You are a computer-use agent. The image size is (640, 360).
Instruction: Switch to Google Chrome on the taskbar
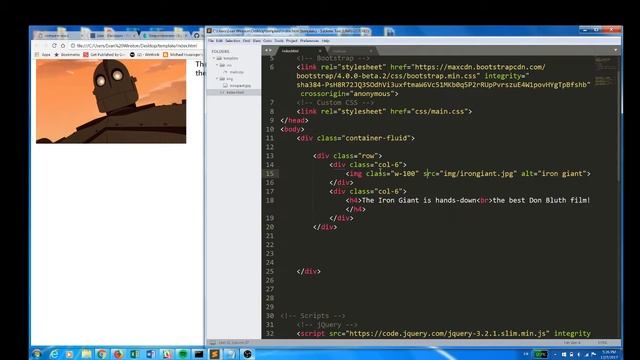[x=102, y=354]
